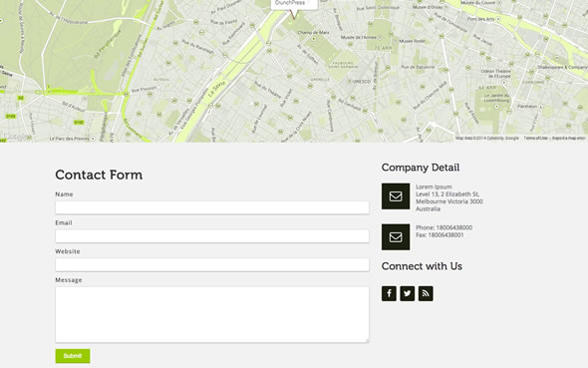Click the Company Detail heading

click(x=421, y=168)
